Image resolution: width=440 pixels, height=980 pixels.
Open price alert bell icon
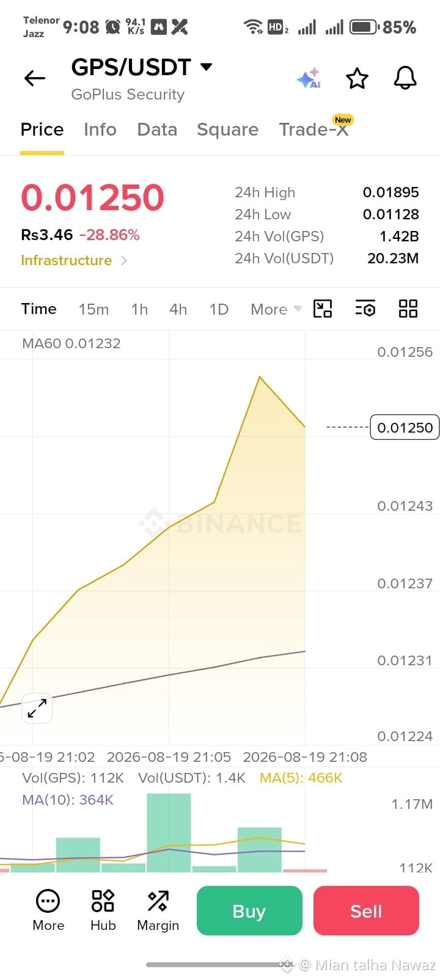[405, 78]
